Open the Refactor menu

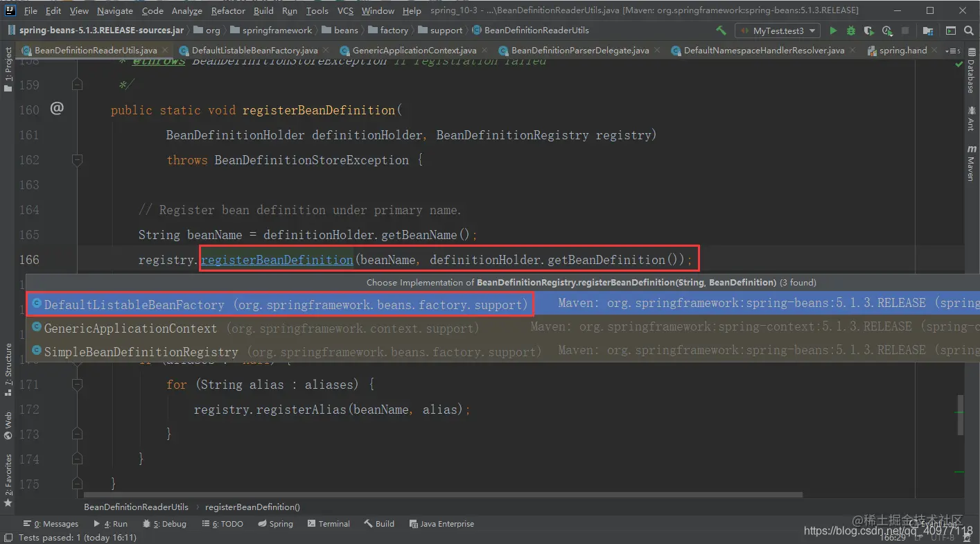click(x=229, y=10)
